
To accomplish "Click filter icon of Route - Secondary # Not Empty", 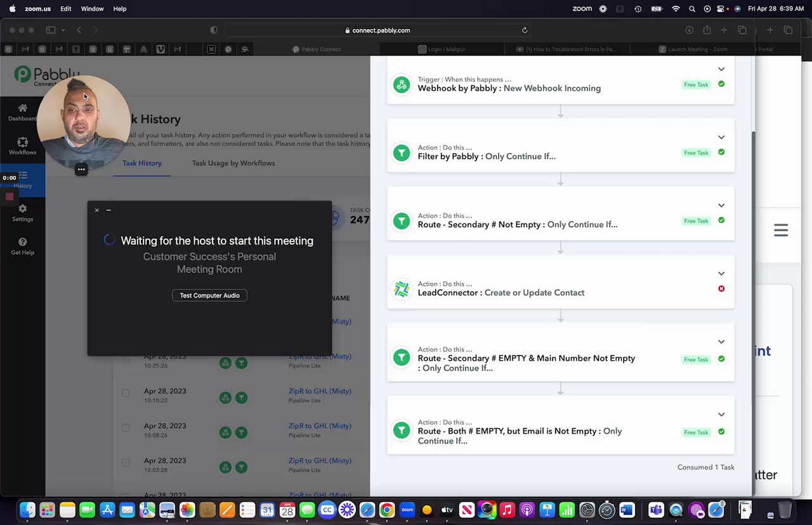I will click(402, 220).
